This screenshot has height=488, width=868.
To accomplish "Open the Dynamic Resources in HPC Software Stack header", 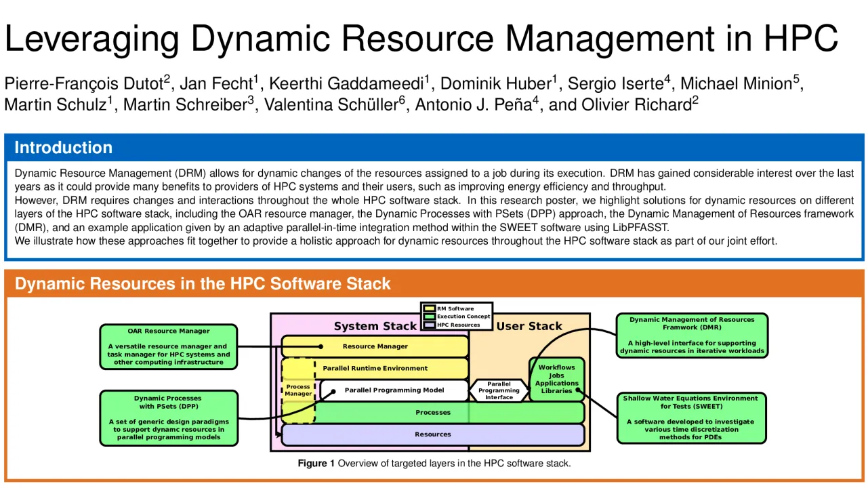I will click(x=205, y=284).
